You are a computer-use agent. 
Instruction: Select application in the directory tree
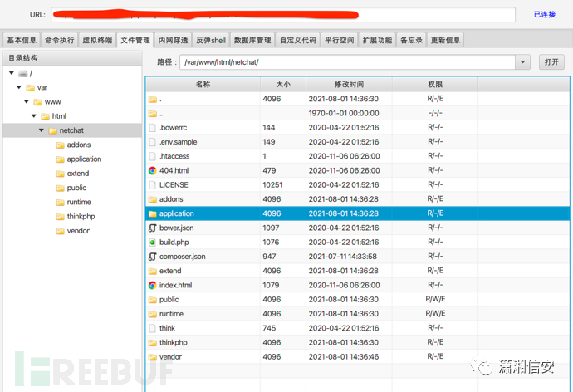(x=84, y=159)
